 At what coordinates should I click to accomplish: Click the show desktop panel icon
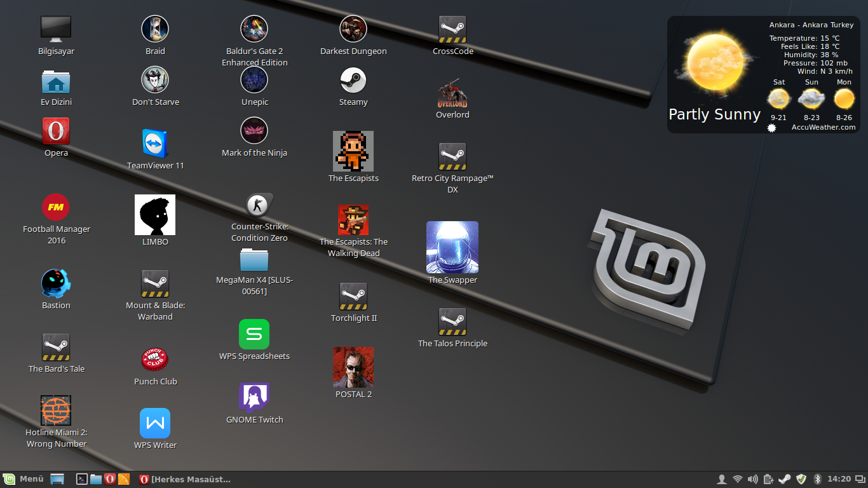(x=57, y=479)
